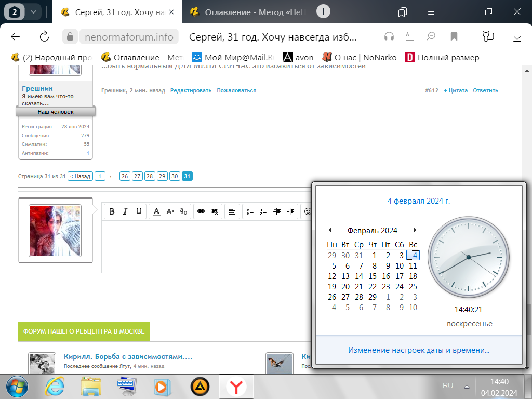This screenshot has width=532, height=399.
Task: Insert a bulleted list in editor
Action: pos(250,211)
